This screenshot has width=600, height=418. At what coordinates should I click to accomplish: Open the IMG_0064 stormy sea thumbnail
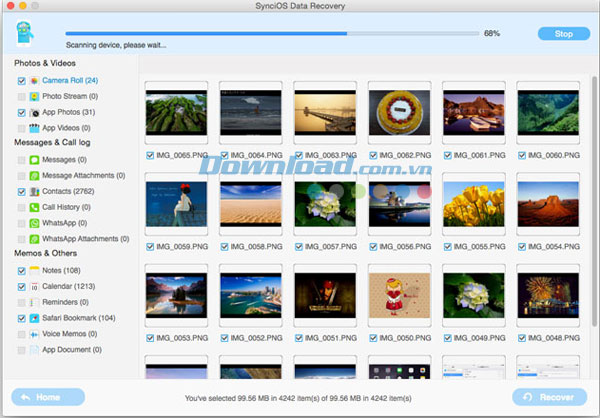251,113
